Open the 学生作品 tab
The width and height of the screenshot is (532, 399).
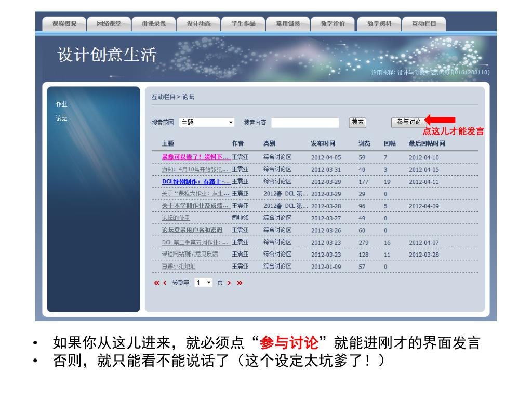point(243,24)
